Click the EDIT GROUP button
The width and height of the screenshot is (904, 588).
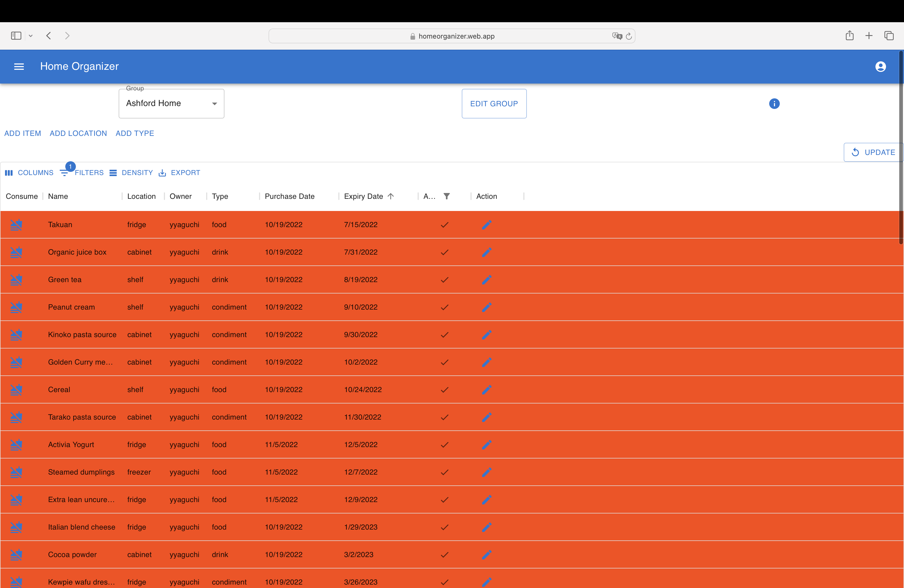tap(494, 104)
